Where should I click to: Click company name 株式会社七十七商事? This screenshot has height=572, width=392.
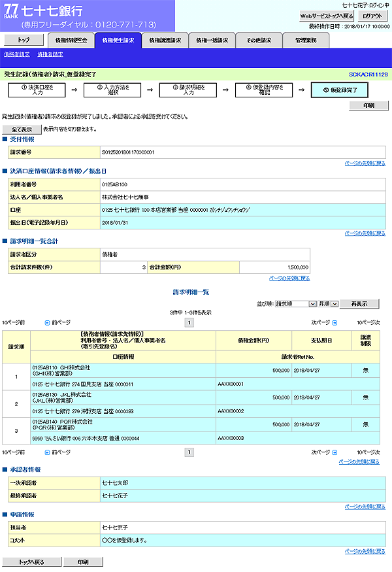[125, 197]
